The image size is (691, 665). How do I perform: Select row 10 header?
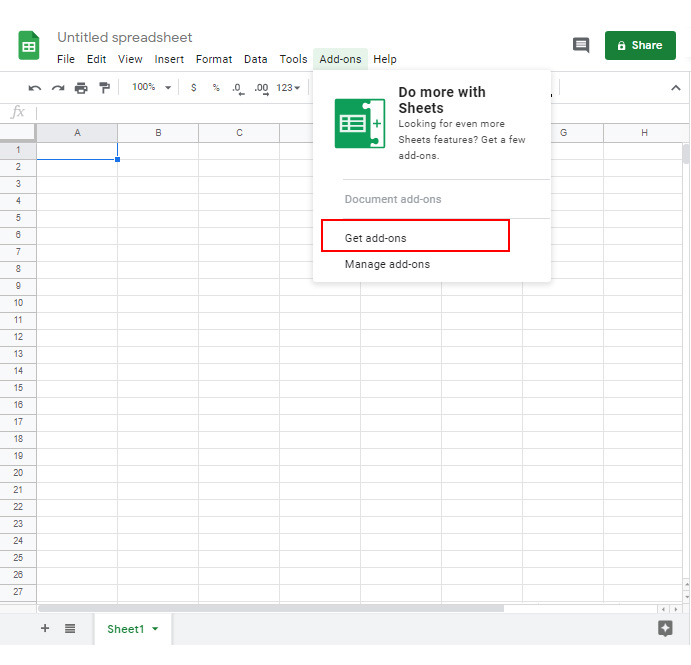tap(18, 303)
